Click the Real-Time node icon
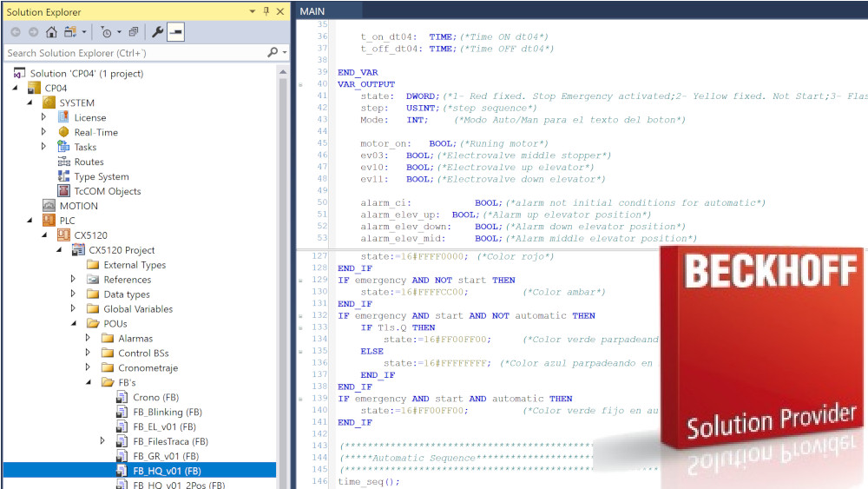Screen dimensions: 868x489 pos(63,133)
